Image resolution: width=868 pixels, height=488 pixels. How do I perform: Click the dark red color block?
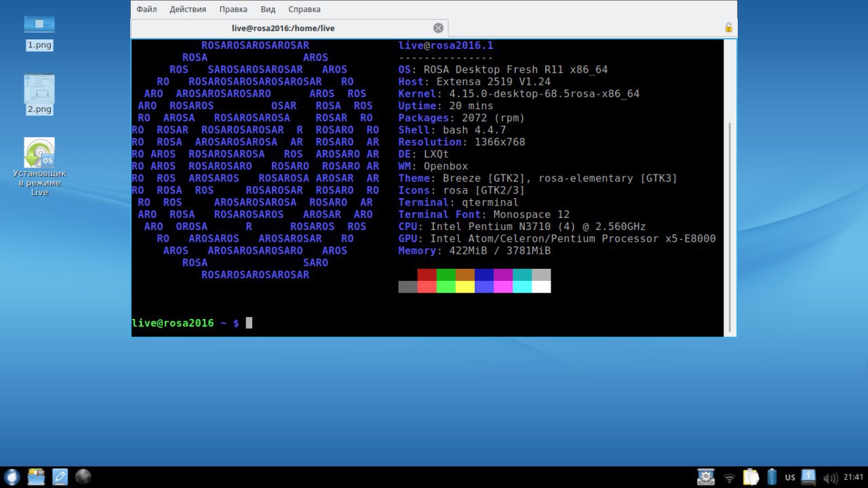tap(427, 275)
